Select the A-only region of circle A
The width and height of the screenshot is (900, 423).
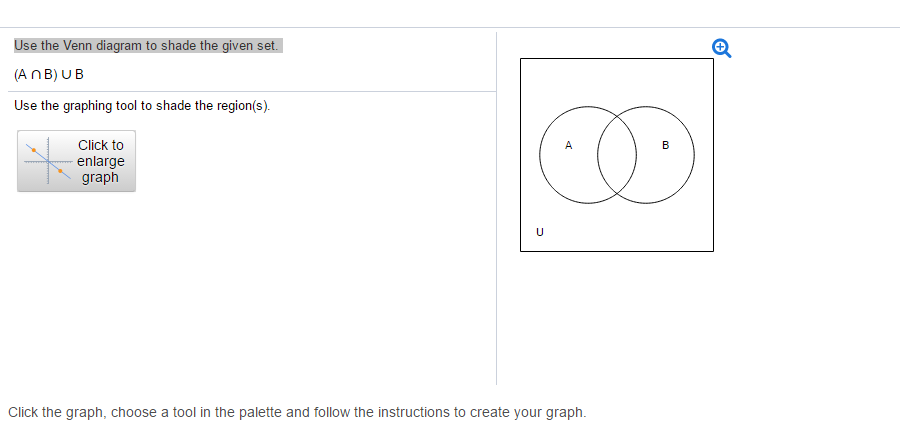[568, 165]
